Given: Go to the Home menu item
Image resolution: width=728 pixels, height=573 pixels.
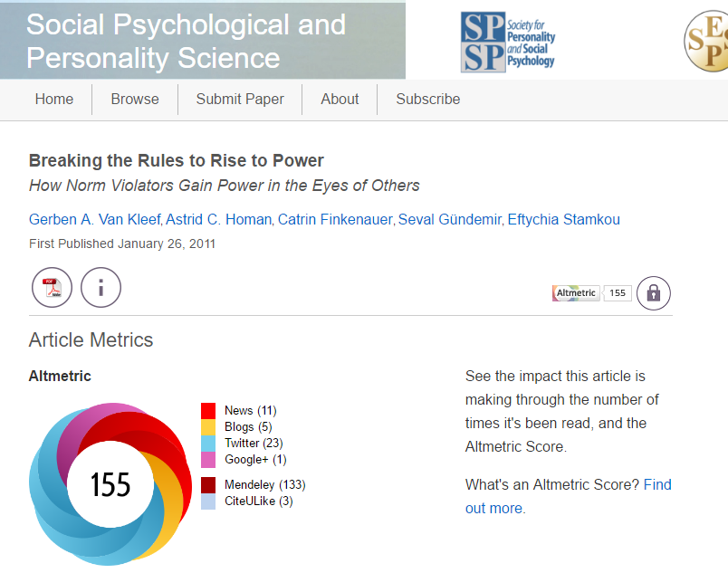Looking at the screenshot, I should [x=54, y=99].
